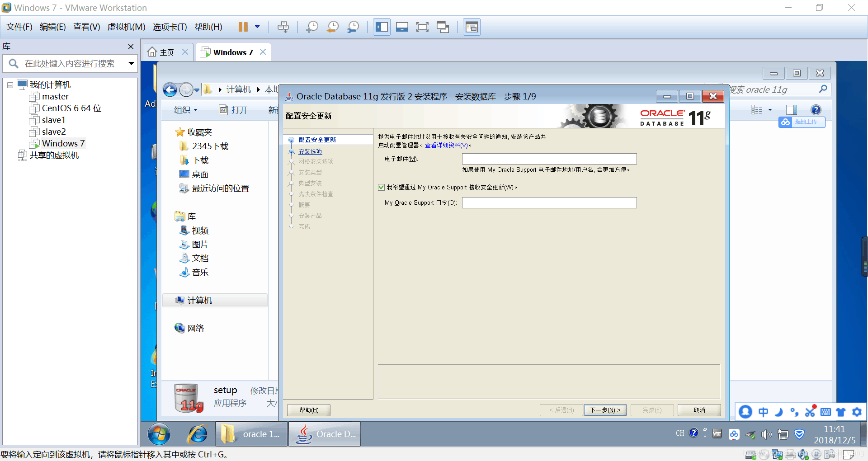Click the 安装选项 step link
This screenshot has width=868, height=461.
pos(310,151)
